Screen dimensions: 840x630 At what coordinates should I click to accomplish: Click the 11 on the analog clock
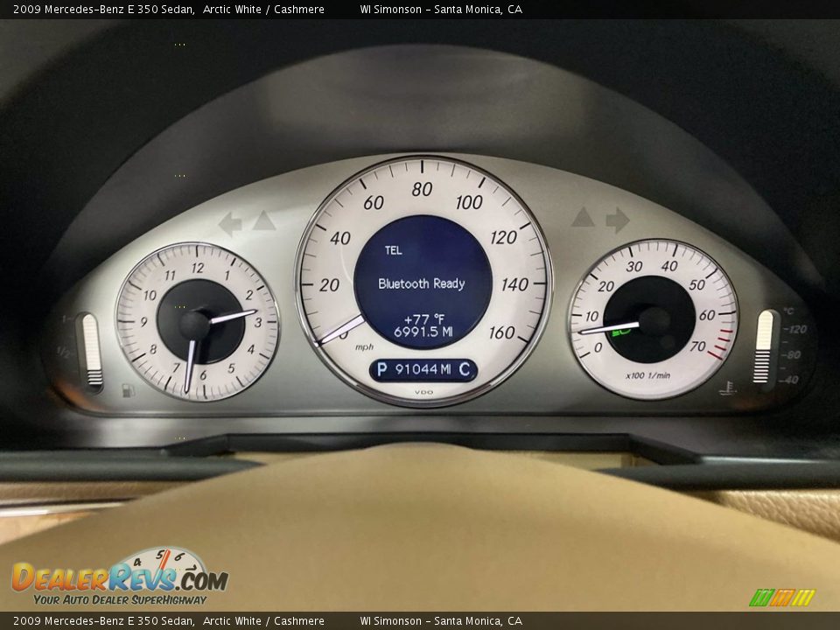pos(170,276)
